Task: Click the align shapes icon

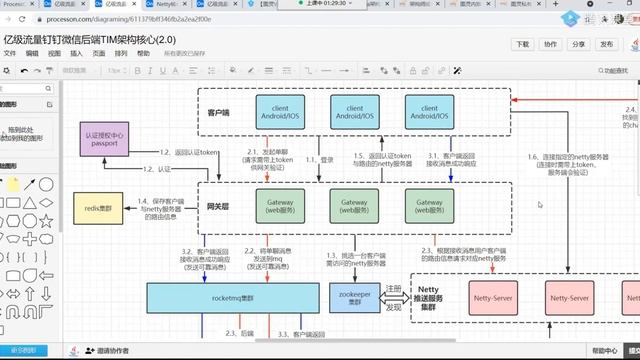Action: click(366, 71)
